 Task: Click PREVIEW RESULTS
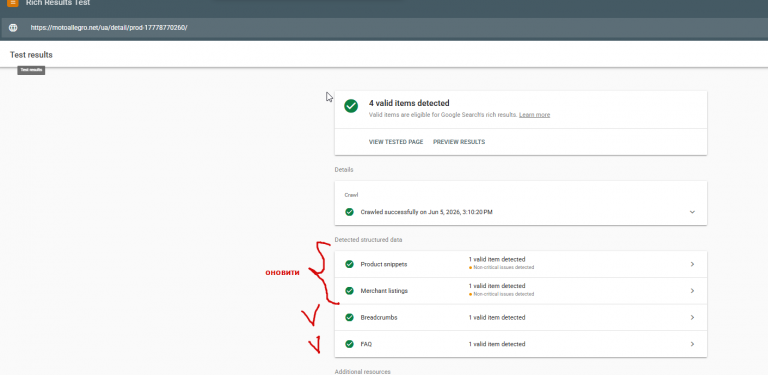click(459, 142)
